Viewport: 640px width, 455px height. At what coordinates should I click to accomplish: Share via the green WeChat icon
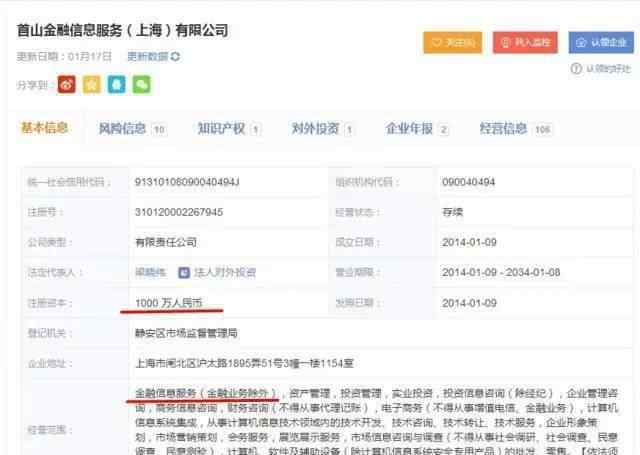(142, 85)
